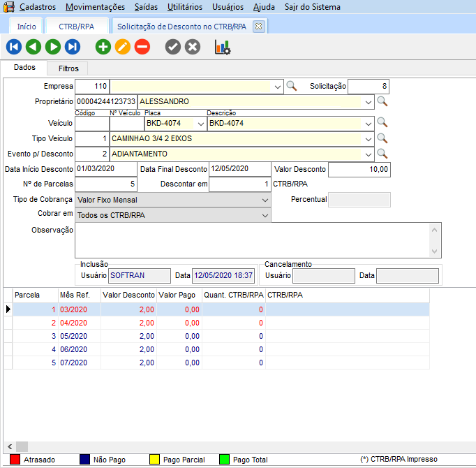The image size is (476, 468).
Task: Click the orange edit pencil icon
Action: coord(122,47)
